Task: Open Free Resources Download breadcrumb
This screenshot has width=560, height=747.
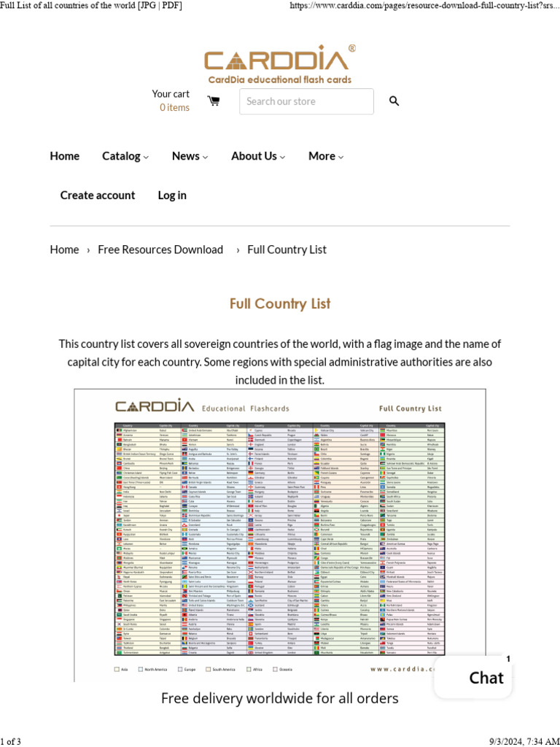Action: pos(160,249)
